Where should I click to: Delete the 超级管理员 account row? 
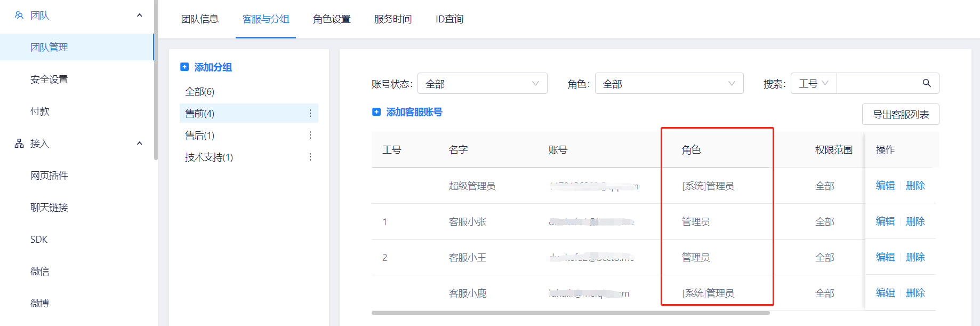(915, 186)
